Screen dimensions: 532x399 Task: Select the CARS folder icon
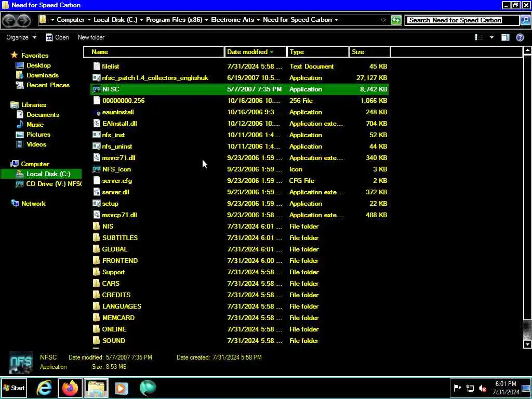pyautogui.click(x=97, y=283)
